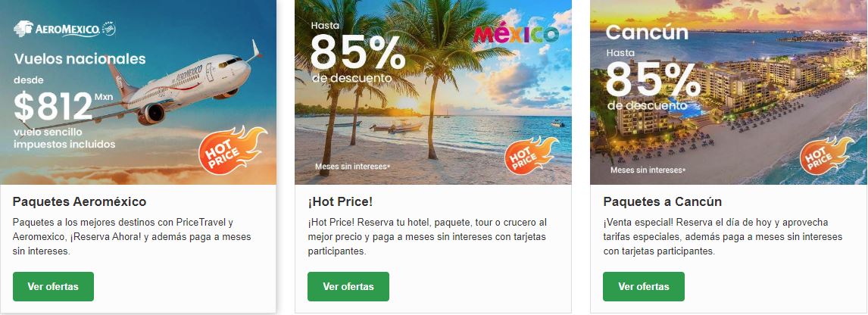Open Ver ofertas under Paquetes a Cancún
Viewport: 868px width, 315px height.
644,287
